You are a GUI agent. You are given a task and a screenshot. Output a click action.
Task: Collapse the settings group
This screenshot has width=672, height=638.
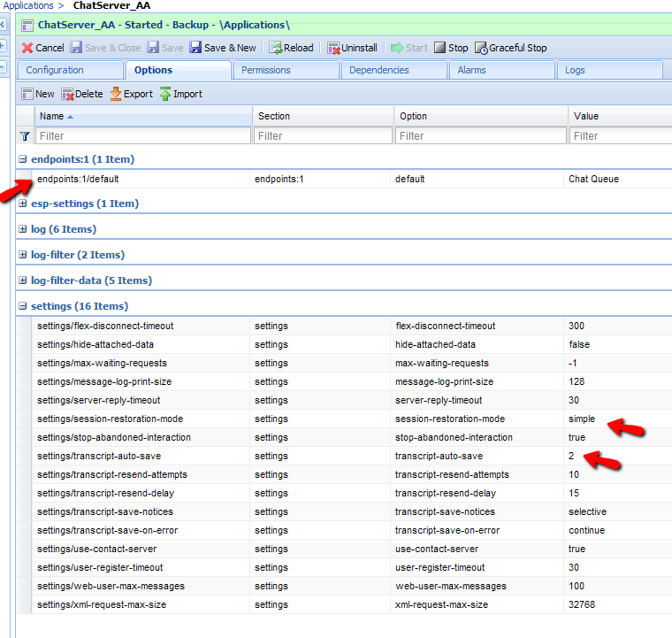click(23, 306)
